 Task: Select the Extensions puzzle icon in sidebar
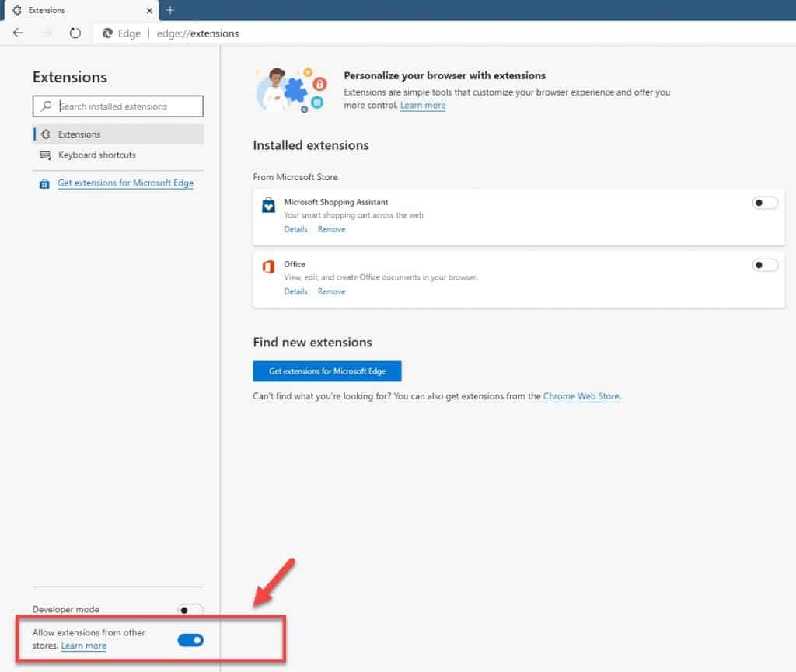(x=45, y=134)
